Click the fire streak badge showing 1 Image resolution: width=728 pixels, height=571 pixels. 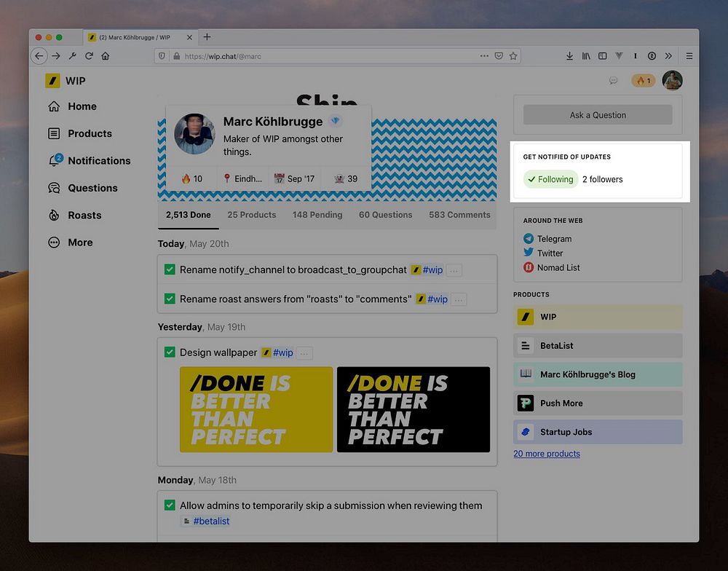(643, 81)
